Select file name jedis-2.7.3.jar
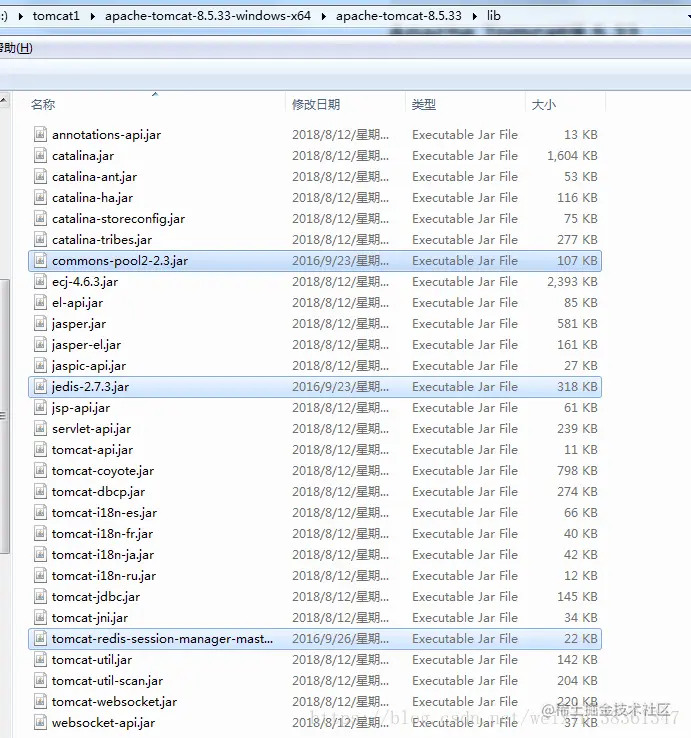 pyautogui.click(x=90, y=387)
